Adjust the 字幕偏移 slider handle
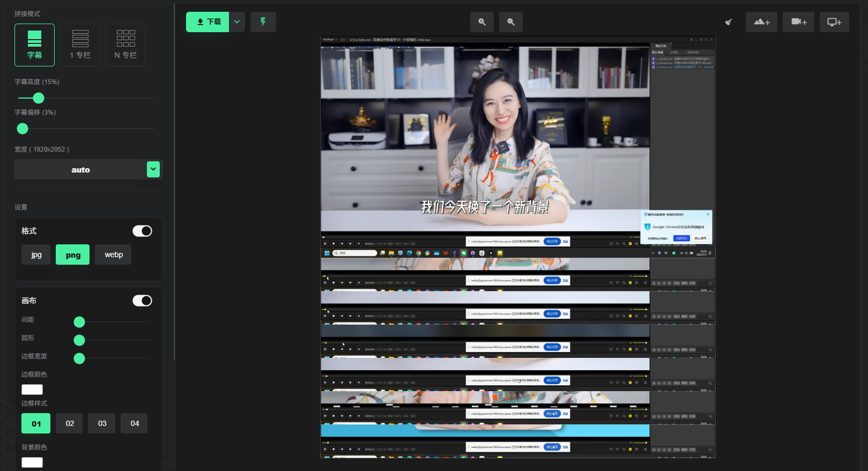The image size is (868, 471). pos(23,129)
